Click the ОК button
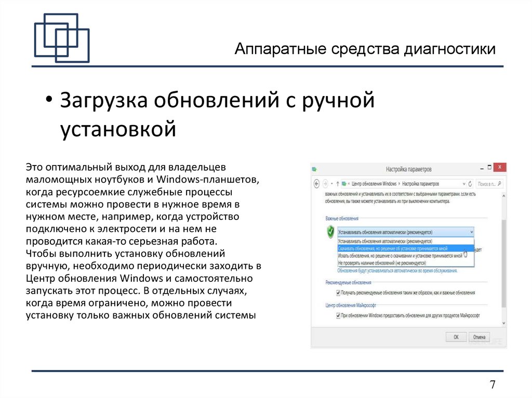This screenshot has height=398, width=532. pyautogui.click(x=456, y=337)
